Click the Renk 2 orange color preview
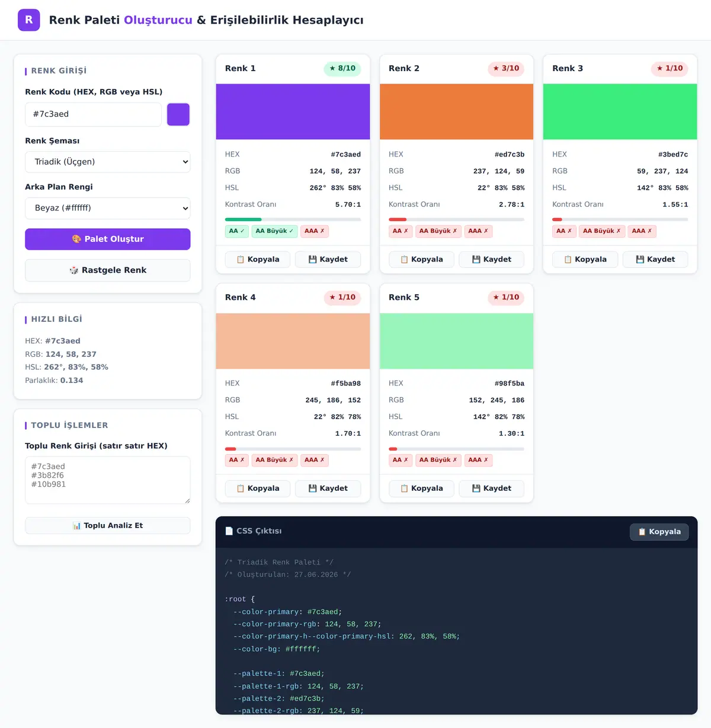 coord(456,112)
